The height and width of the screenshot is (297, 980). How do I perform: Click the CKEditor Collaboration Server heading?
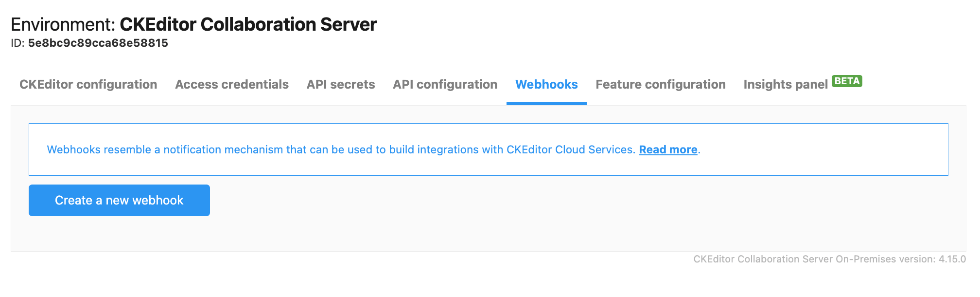(248, 24)
